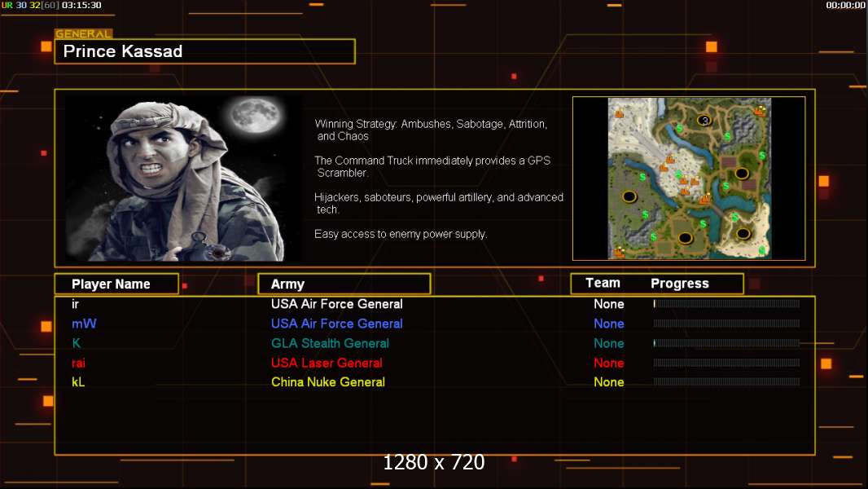Click the '1280 x 720' resolution label

point(434,462)
